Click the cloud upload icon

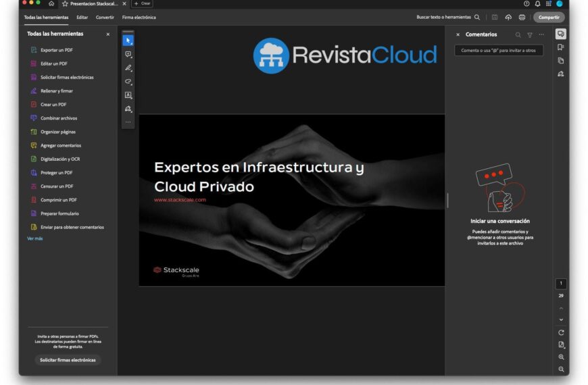(508, 18)
